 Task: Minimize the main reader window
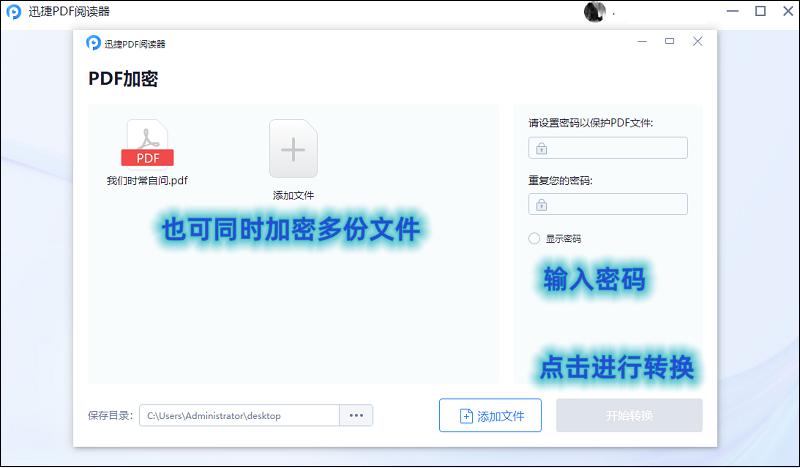pyautogui.click(x=733, y=11)
